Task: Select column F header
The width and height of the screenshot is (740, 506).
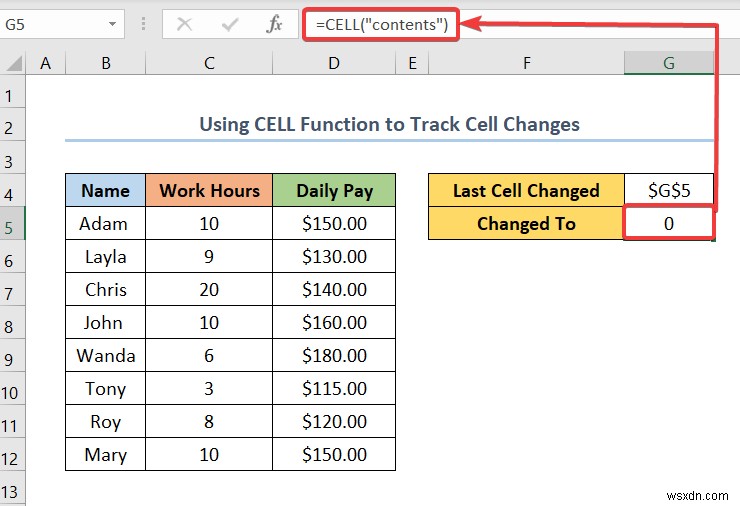Action: point(526,63)
